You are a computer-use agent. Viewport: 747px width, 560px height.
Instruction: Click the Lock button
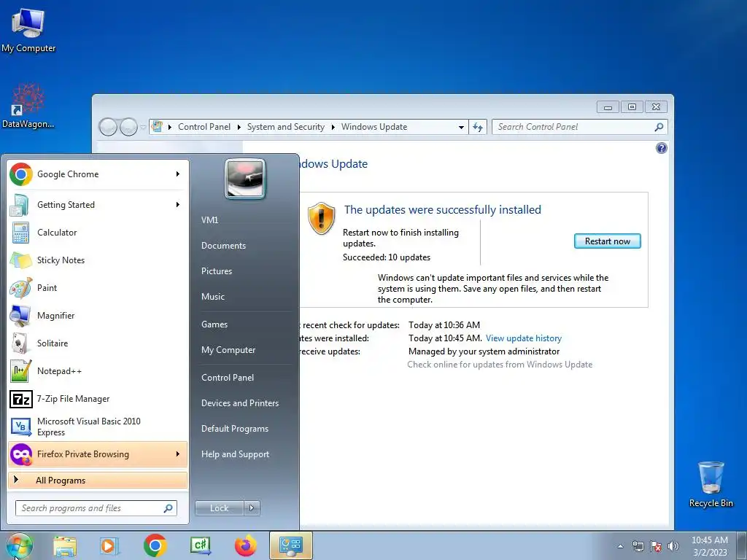pos(219,508)
